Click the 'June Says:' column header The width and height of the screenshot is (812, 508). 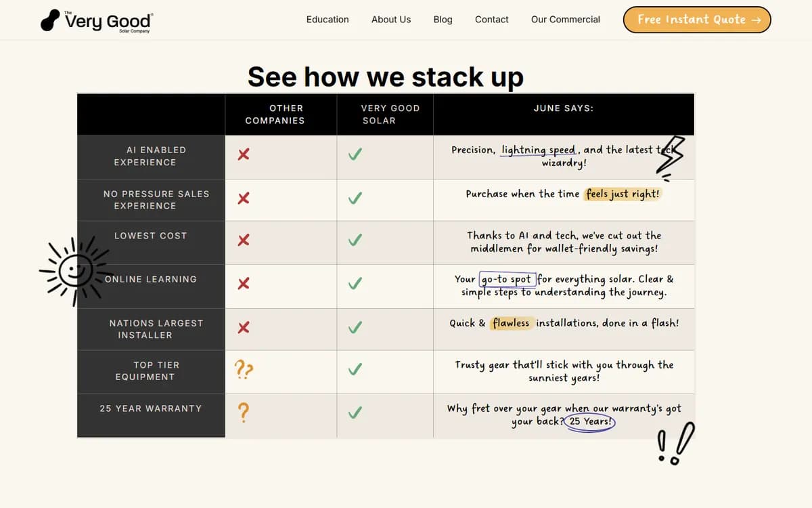click(564, 108)
